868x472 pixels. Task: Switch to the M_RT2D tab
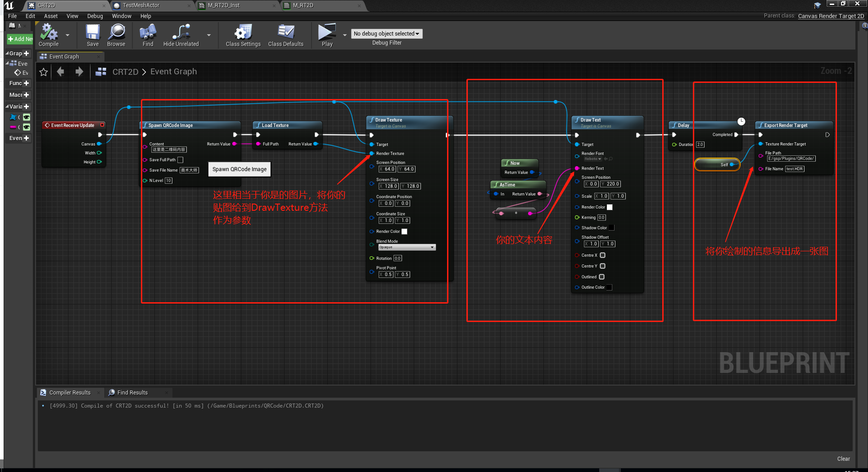point(301,6)
